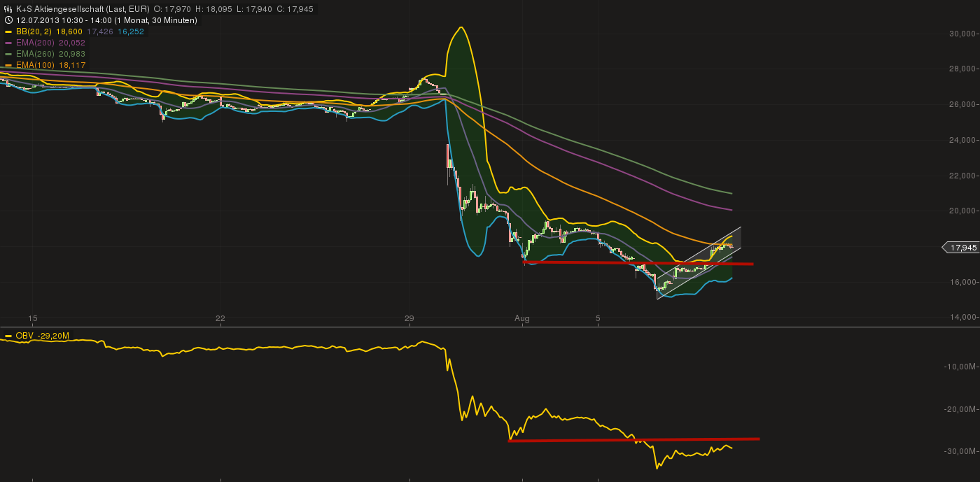Click the EMA(100) value 18,117
The height and width of the screenshot is (482, 980).
click(x=71, y=65)
